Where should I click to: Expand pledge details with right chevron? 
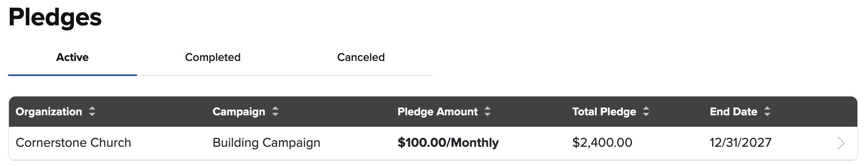tap(841, 143)
